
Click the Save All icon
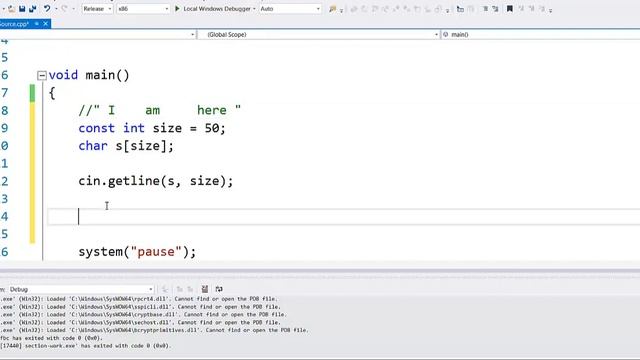tap(33, 9)
